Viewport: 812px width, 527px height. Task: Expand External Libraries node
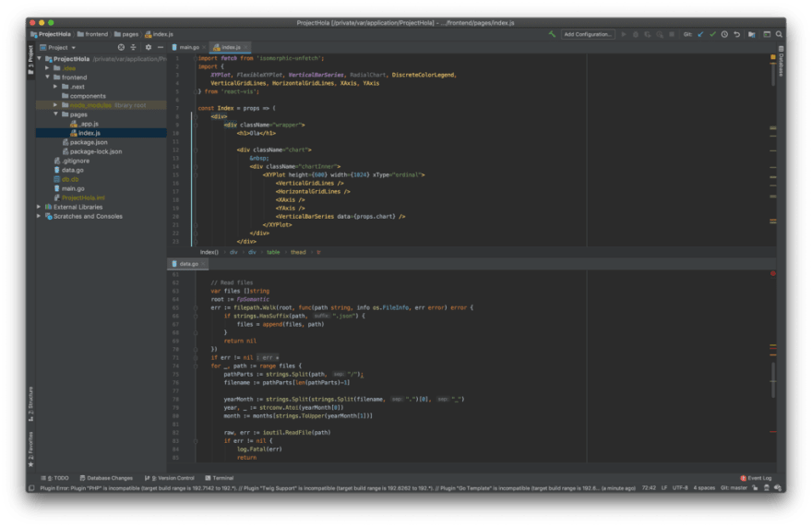coord(39,207)
